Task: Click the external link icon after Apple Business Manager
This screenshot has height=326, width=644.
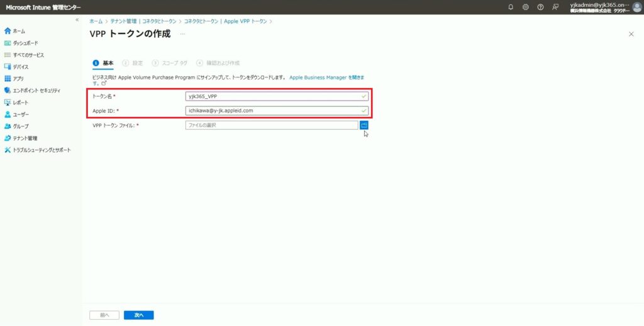Action: pyautogui.click(x=104, y=83)
